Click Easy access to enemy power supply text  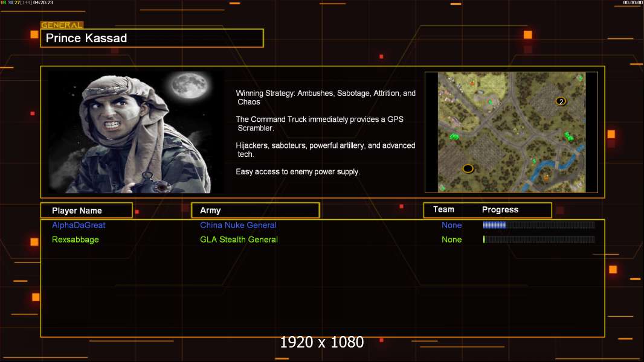[x=298, y=172]
